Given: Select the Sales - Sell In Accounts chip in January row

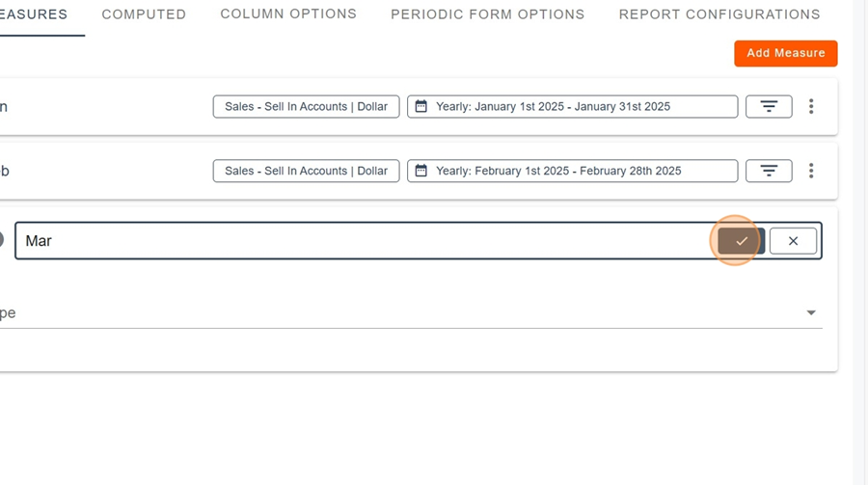Looking at the screenshot, I should 306,106.
